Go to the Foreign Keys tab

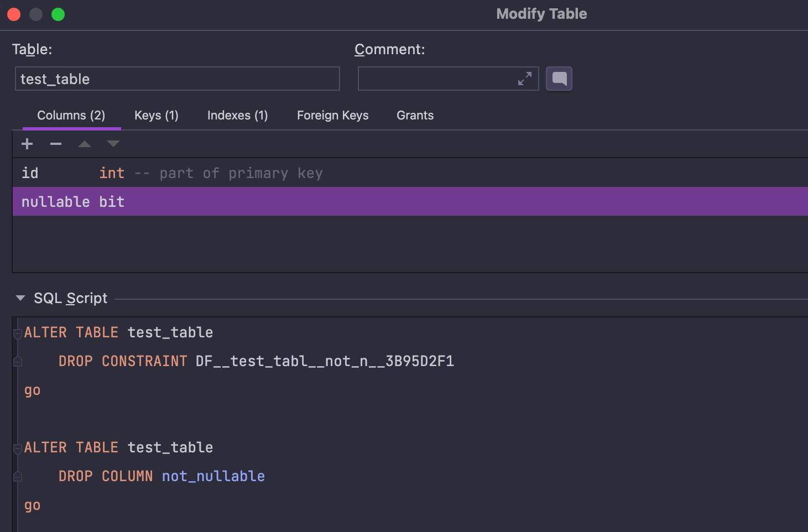[x=332, y=116]
